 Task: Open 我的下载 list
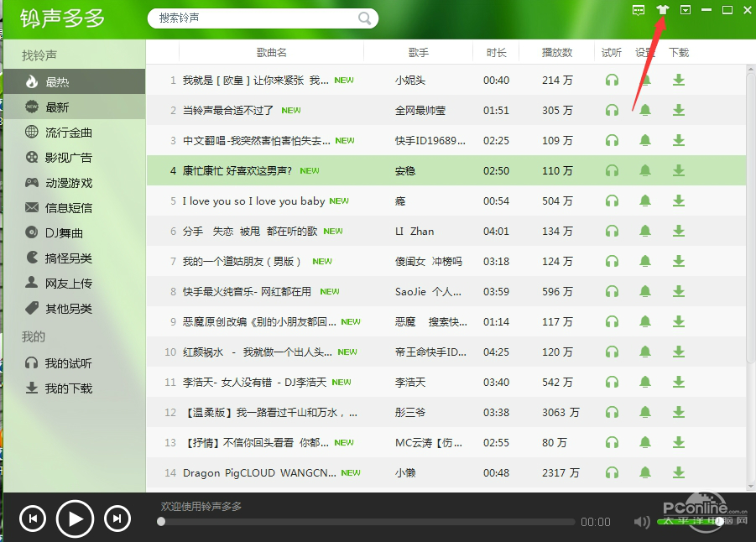point(74,388)
